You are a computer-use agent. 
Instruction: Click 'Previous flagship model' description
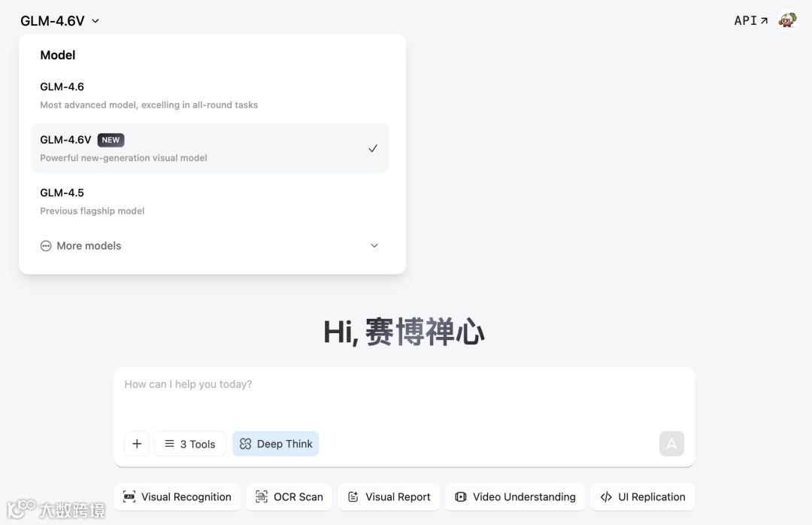click(92, 211)
